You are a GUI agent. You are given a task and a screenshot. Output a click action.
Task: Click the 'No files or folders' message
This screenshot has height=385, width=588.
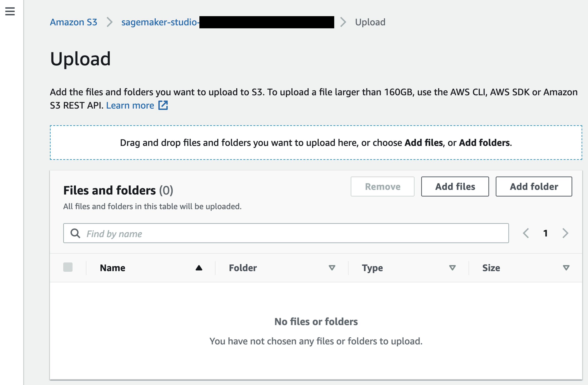pos(316,322)
